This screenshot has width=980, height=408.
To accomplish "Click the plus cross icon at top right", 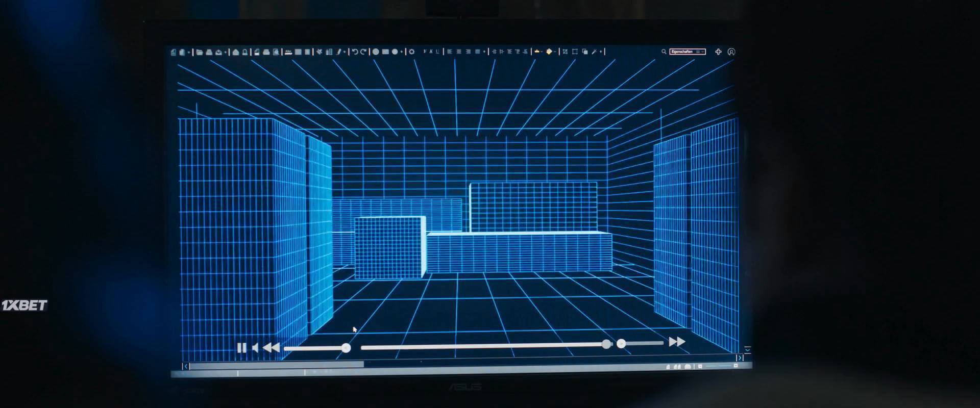I will point(718,52).
